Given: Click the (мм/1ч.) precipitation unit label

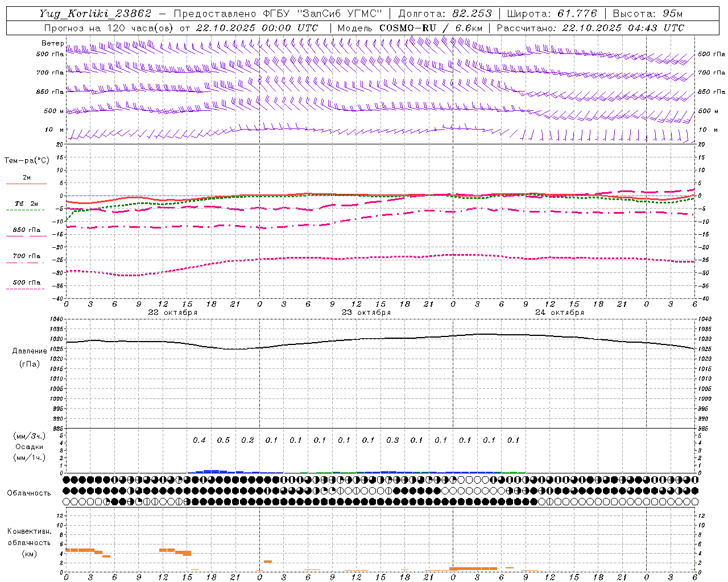Looking at the screenshot, I should coord(30,458).
